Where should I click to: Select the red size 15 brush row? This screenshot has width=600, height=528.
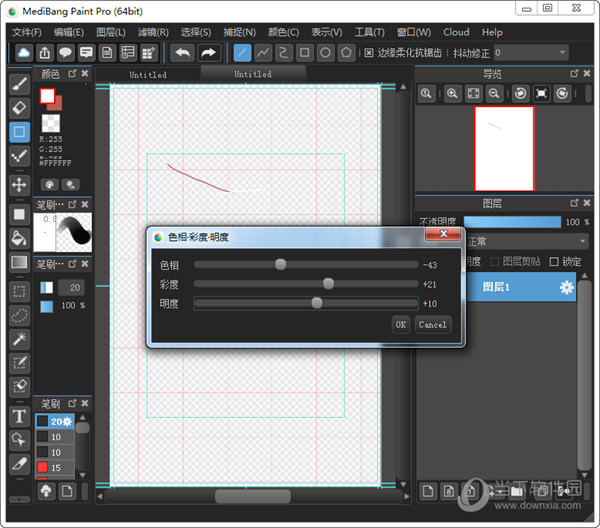click(x=55, y=468)
